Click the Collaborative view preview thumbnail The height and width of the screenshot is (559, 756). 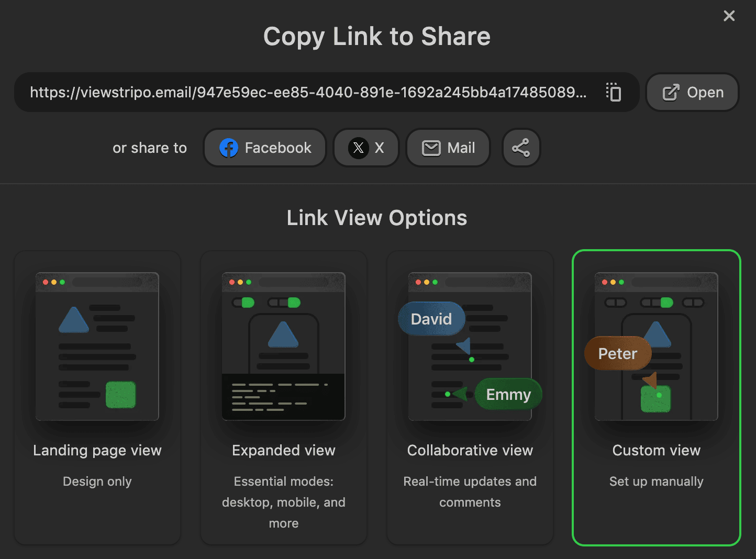tap(470, 345)
